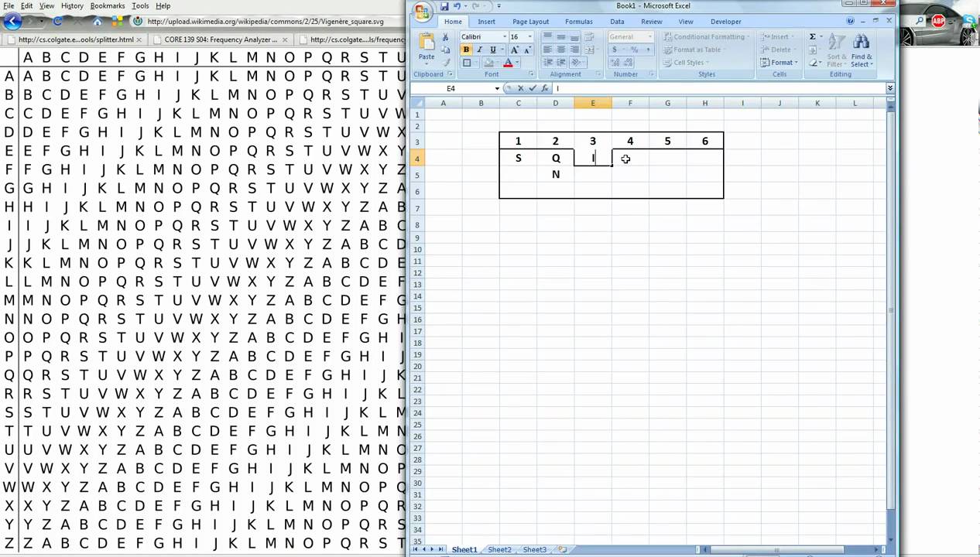Viewport: 980px width, 557px height.
Task: Cancel the formula bar entry with X
Action: 520,88
